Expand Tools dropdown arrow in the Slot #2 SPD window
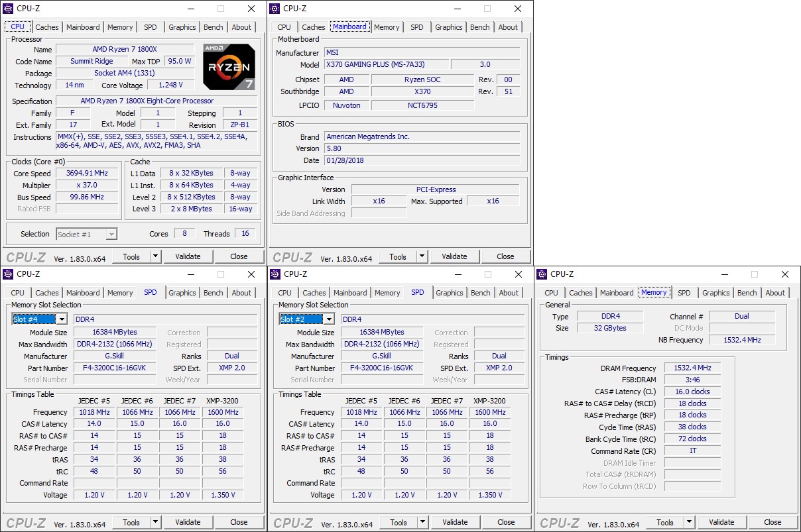 (423, 522)
